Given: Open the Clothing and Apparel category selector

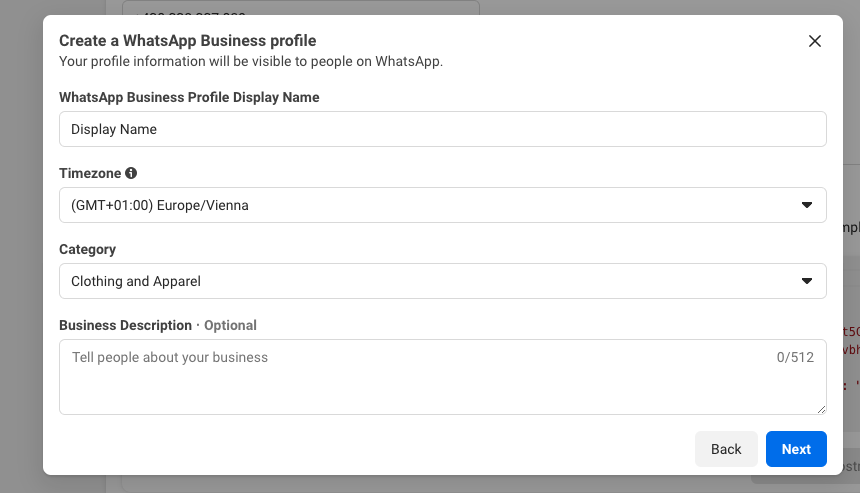Looking at the screenshot, I should point(136,281).
